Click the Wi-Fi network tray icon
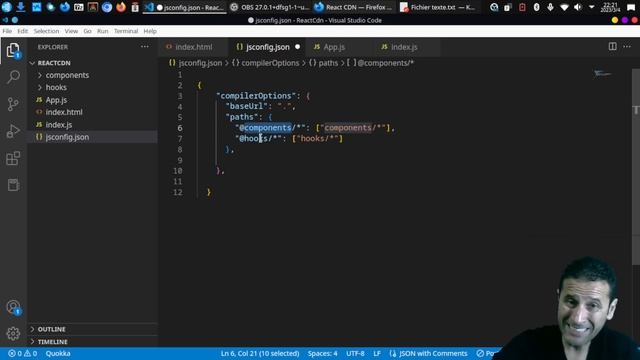 [x=564, y=7]
